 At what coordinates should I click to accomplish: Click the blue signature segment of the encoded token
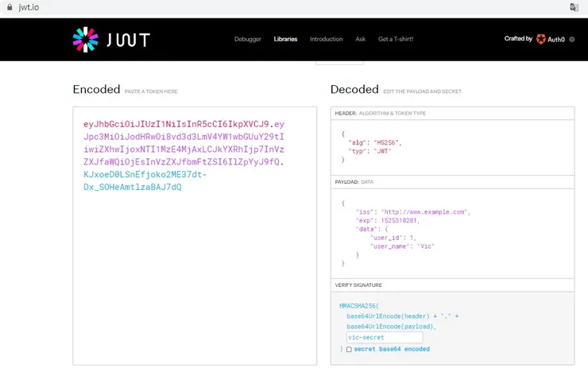click(145, 180)
